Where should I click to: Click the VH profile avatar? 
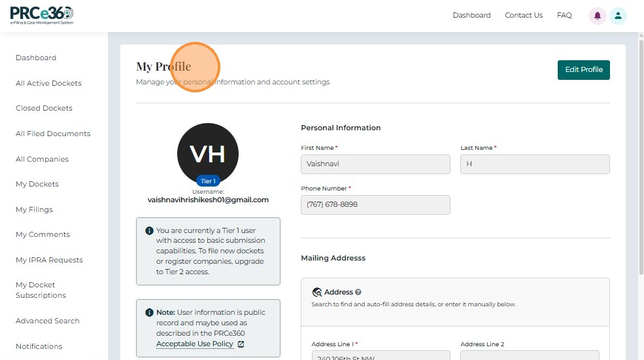pos(207,153)
